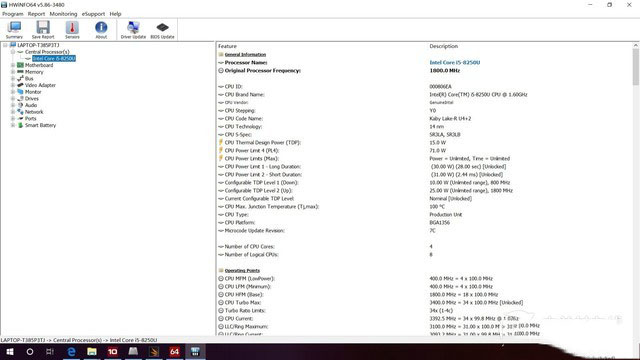Expand the Memory tree node

(13, 72)
